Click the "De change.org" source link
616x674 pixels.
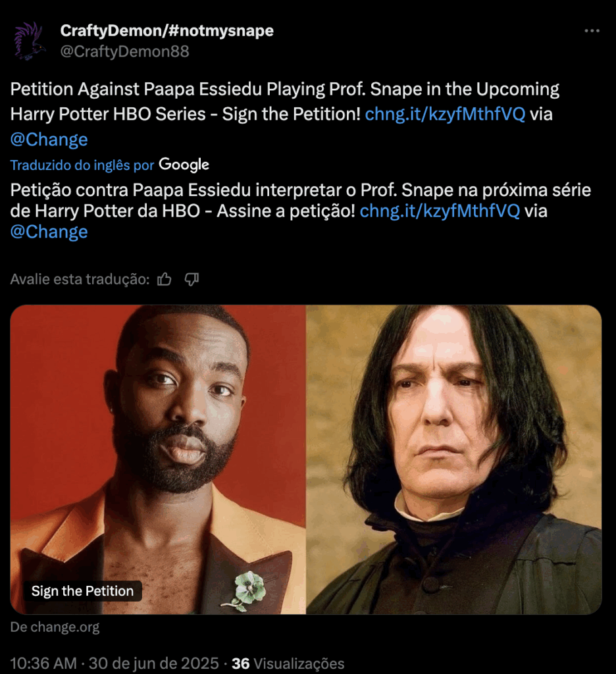55,627
